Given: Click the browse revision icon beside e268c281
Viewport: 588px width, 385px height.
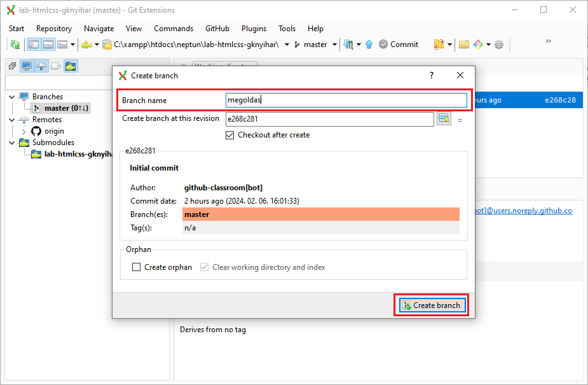Looking at the screenshot, I should click(443, 118).
